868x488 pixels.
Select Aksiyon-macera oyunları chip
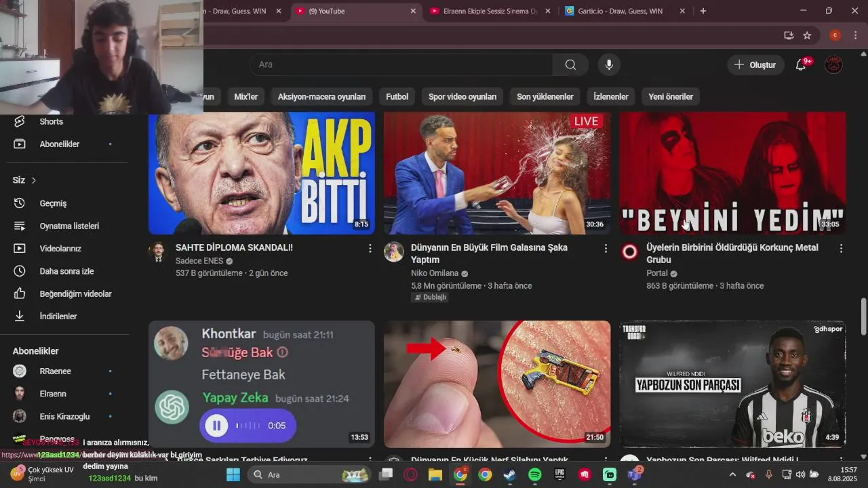[321, 96]
